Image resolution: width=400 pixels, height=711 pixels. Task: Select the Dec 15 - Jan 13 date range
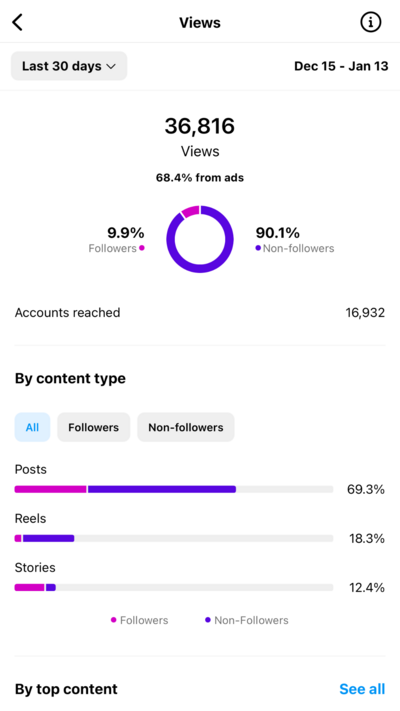(341, 66)
